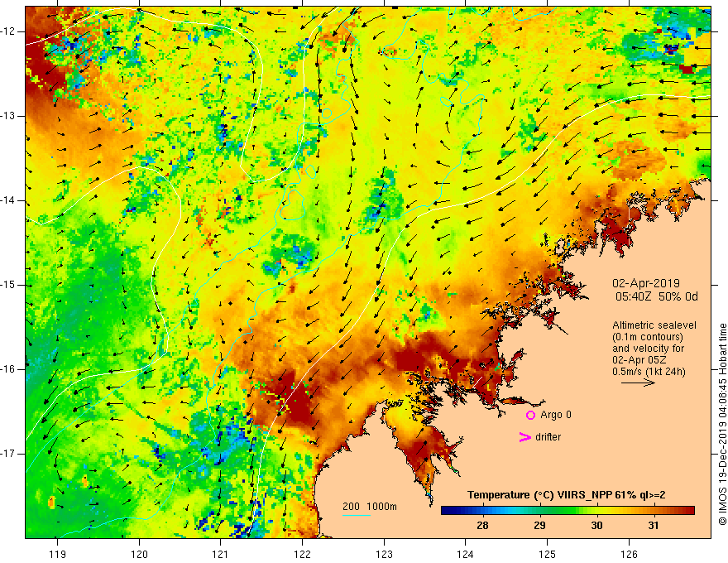Click latitude axis label -12
Image resolution: width=728 pixels, height=563 pixels.
click(8, 31)
